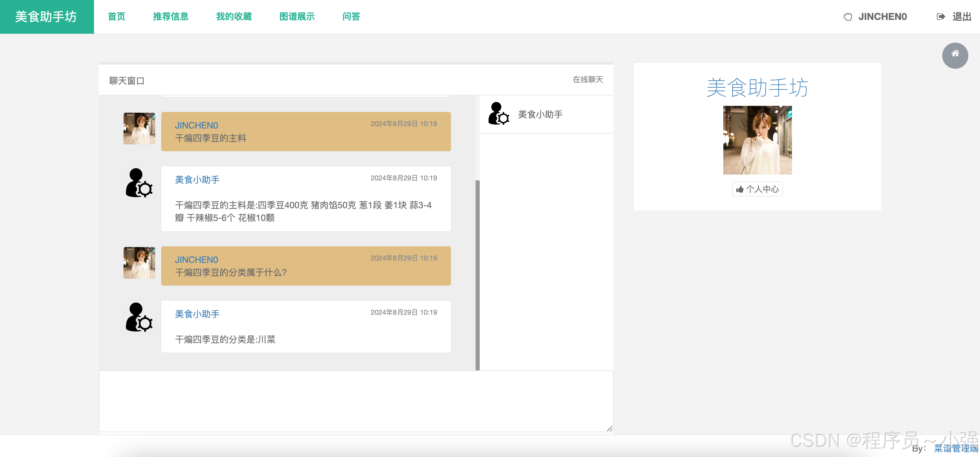Click the thumbs-up icon on 个人中心
Image resolution: width=980 pixels, height=457 pixels.
[739, 189]
